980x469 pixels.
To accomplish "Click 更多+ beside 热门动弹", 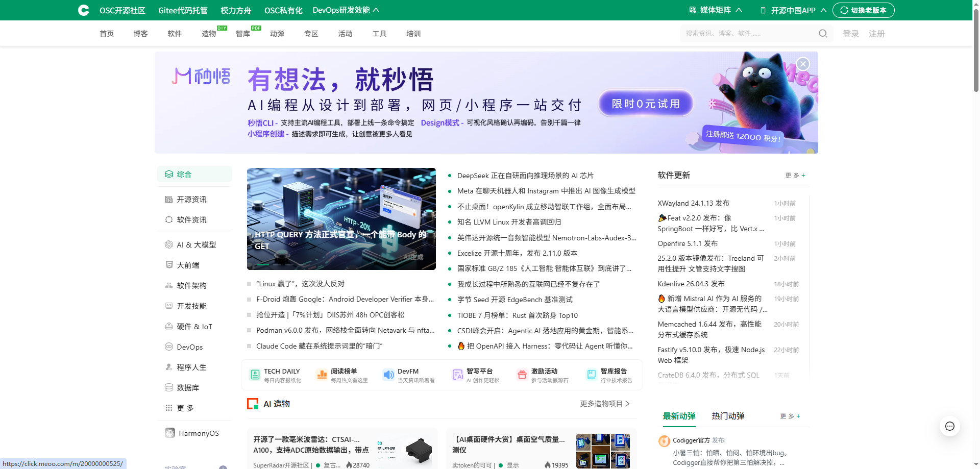I will [790, 416].
